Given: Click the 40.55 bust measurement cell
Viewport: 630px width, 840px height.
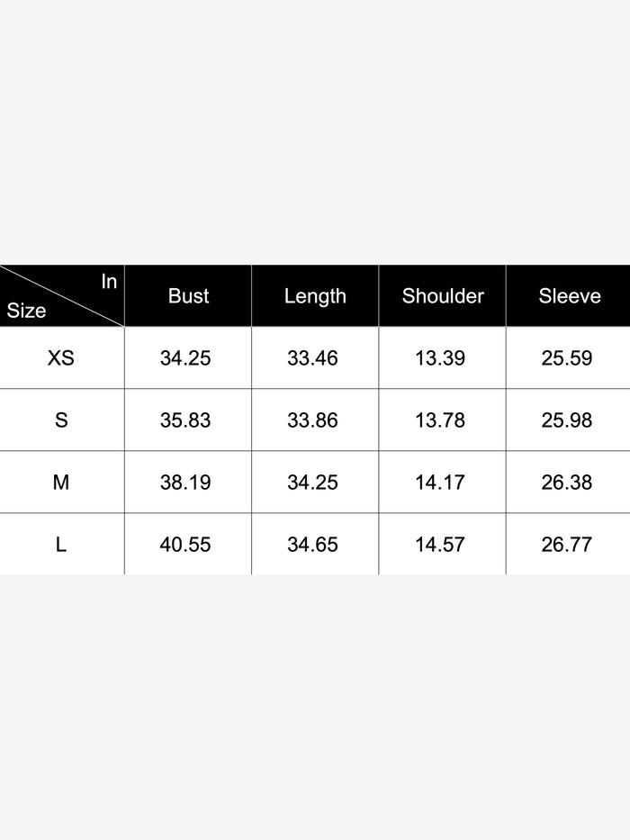Looking at the screenshot, I should coord(185,545).
